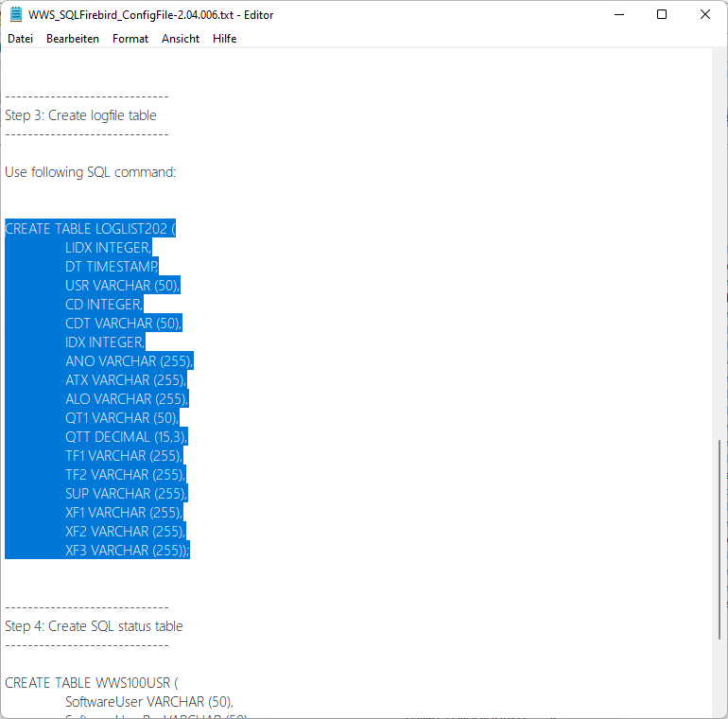Click the Editor notepad icon in title bar
Viewport: 728px width, 719px height.
[16, 14]
